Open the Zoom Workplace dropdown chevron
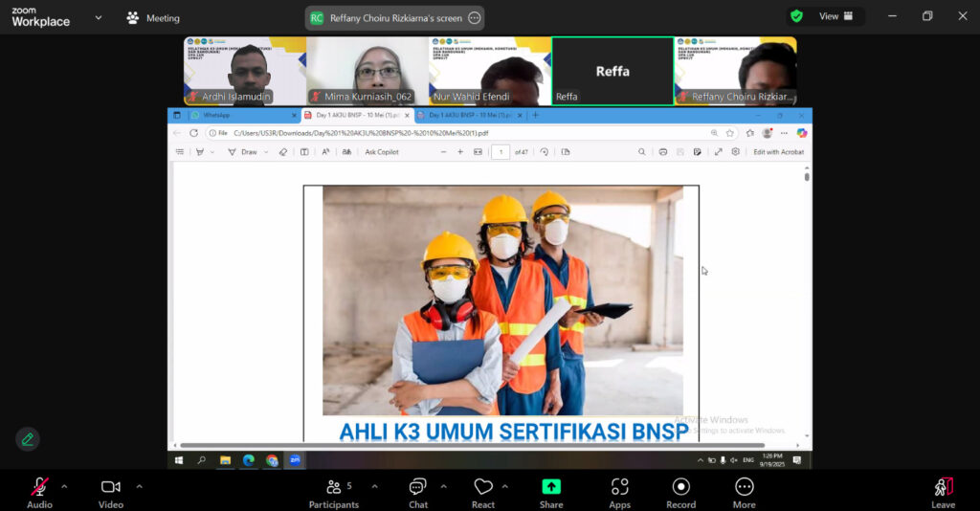The width and height of the screenshot is (980, 511). 98,17
